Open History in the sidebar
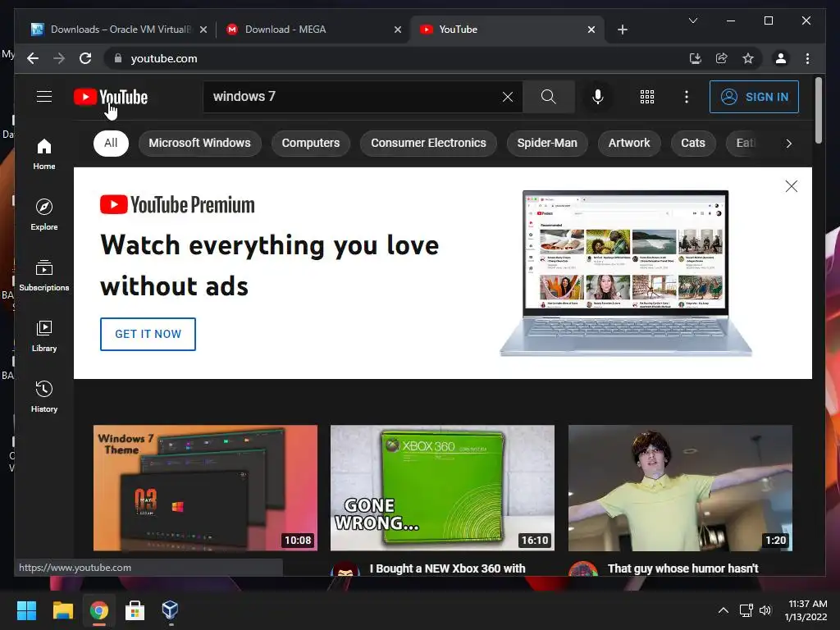 pyautogui.click(x=44, y=397)
